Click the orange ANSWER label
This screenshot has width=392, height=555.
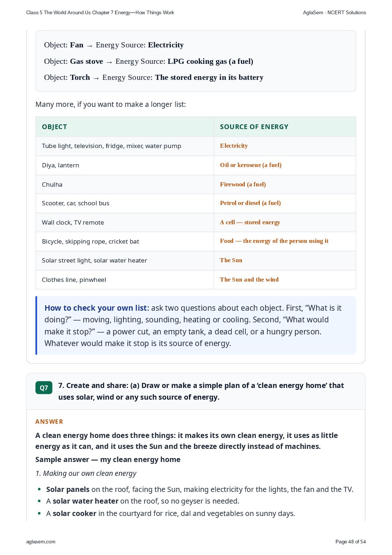(x=49, y=422)
